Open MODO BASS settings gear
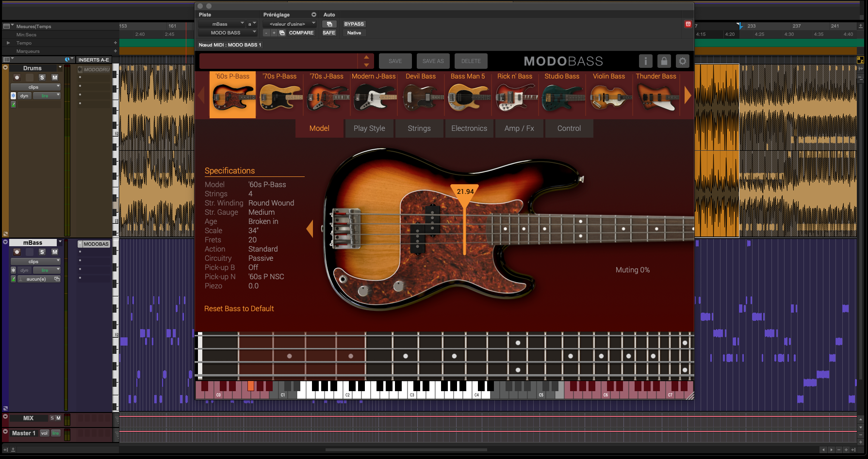 (x=683, y=61)
